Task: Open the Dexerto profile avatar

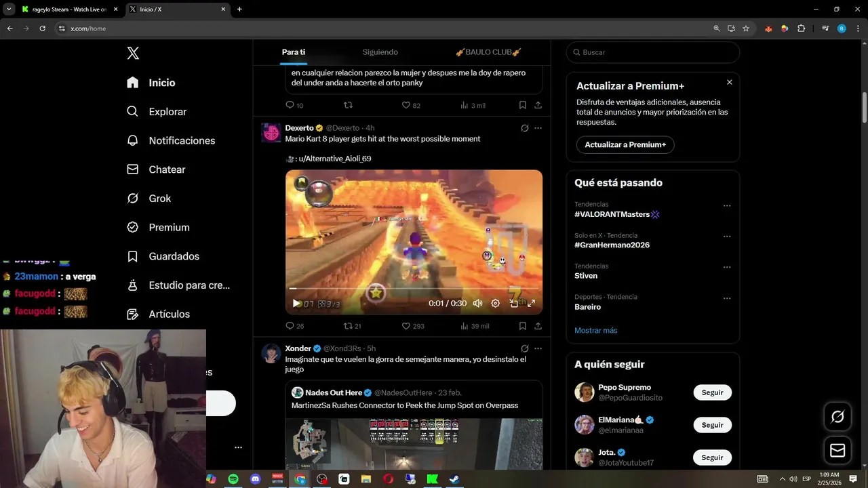Action: (271, 133)
